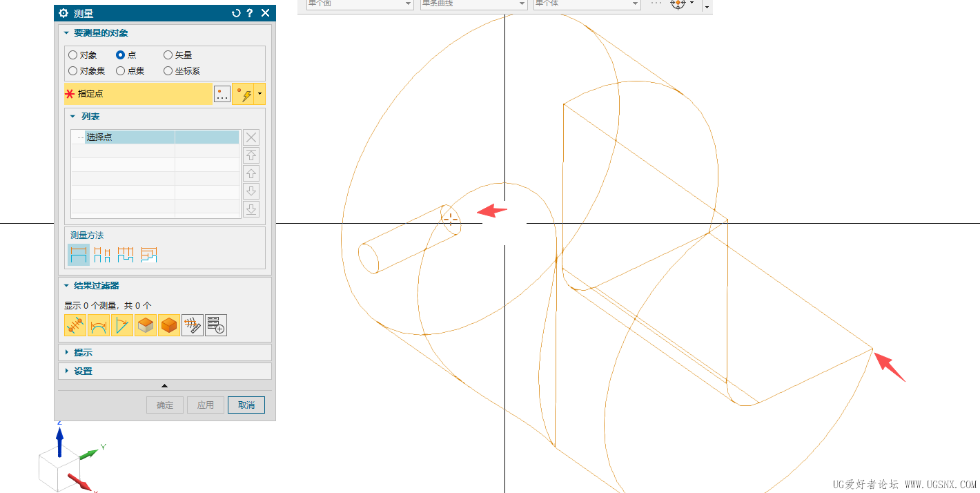Toggle the face properties result filter
Viewport: 980px width, 493px height.
coord(146,325)
